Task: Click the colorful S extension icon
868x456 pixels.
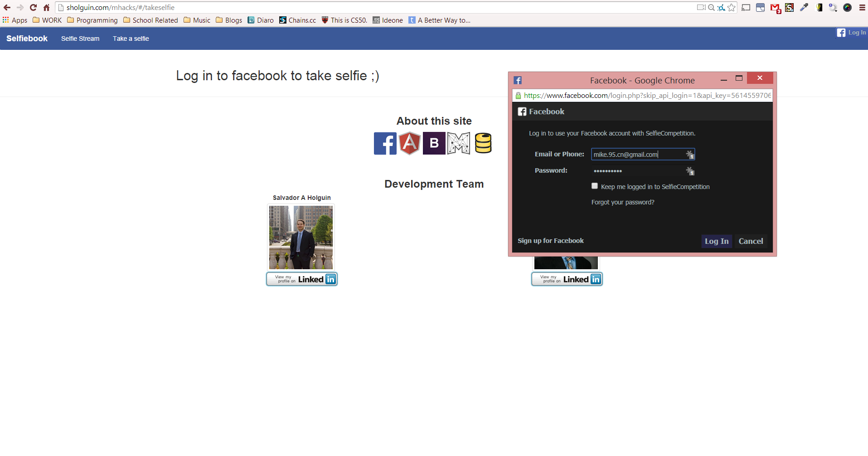Action: [789, 7]
